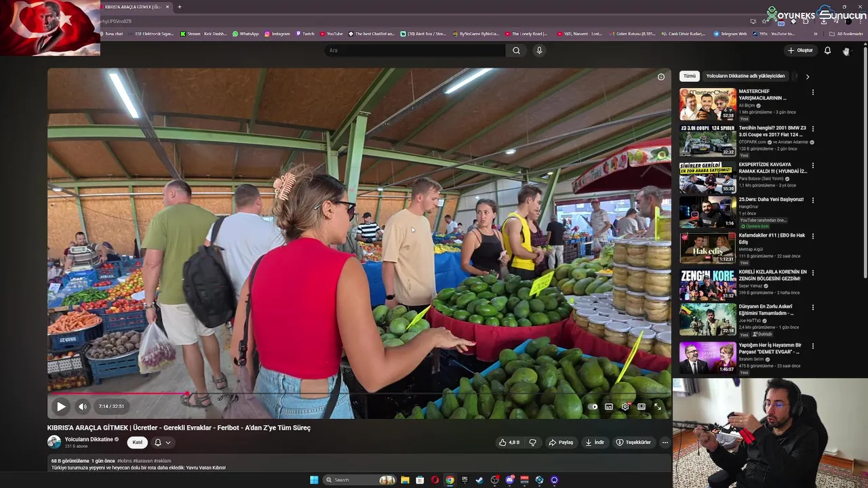Open the Windows Start menu
Image resolution: width=868 pixels, height=488 pixels.
(x=314, y=480)
